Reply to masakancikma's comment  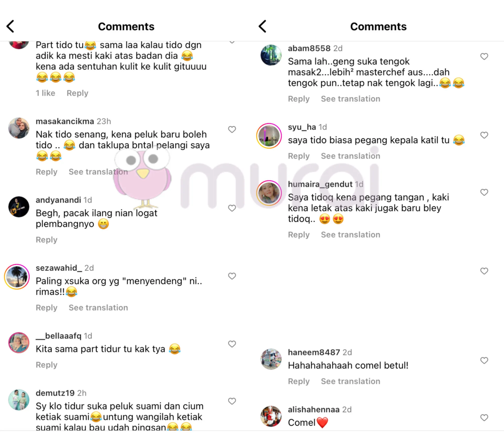click(46, 172)
